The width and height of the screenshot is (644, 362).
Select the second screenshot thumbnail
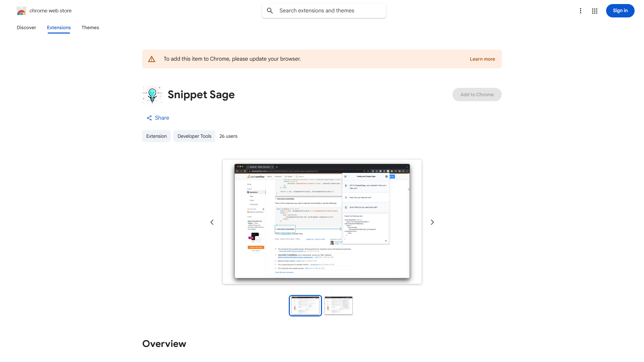pos(338,305)
